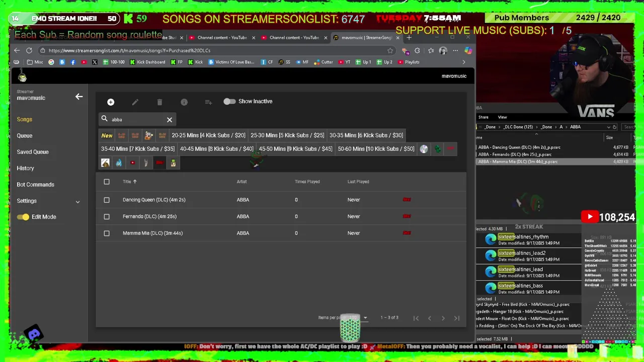Filter by 50-60 Mins [10 Kick Subs / $50]
The image size is (644, 362).
tap(376, 149)
